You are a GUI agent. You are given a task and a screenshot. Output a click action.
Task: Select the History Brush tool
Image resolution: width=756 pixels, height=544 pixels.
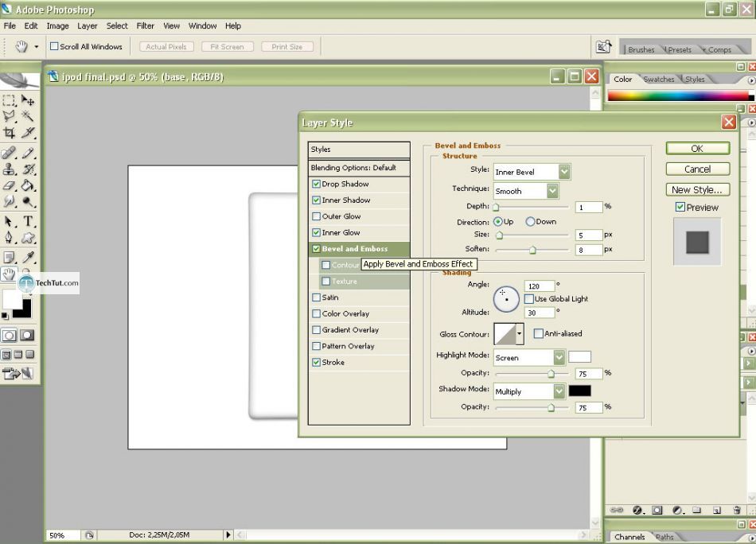28,169
